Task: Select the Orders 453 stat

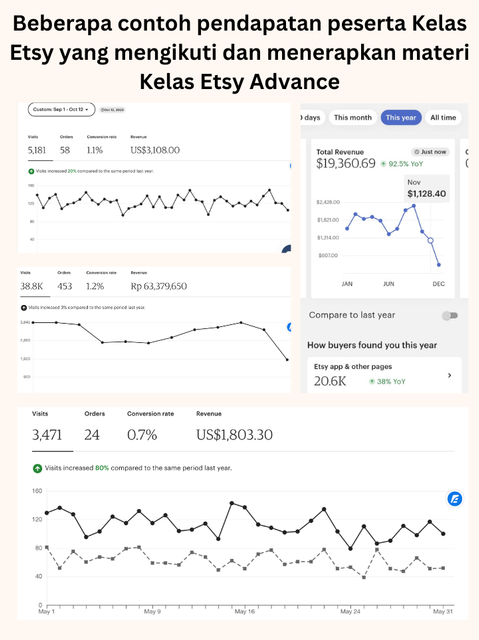Action: (x=64, y=281)
